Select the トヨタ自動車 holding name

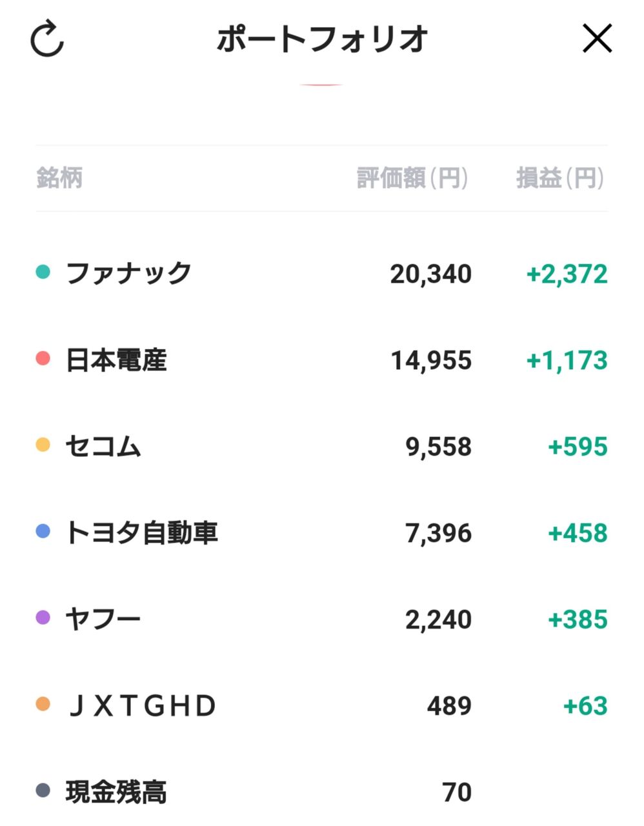pyautogui.click(x=142, y=532)
